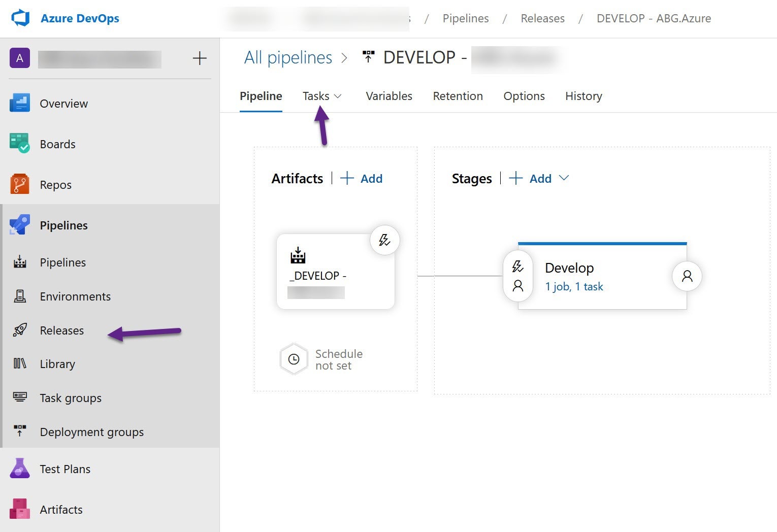Viewport: 777px width, 532px height.
Task: Open the Repos section icon
Action: (20, 184)
